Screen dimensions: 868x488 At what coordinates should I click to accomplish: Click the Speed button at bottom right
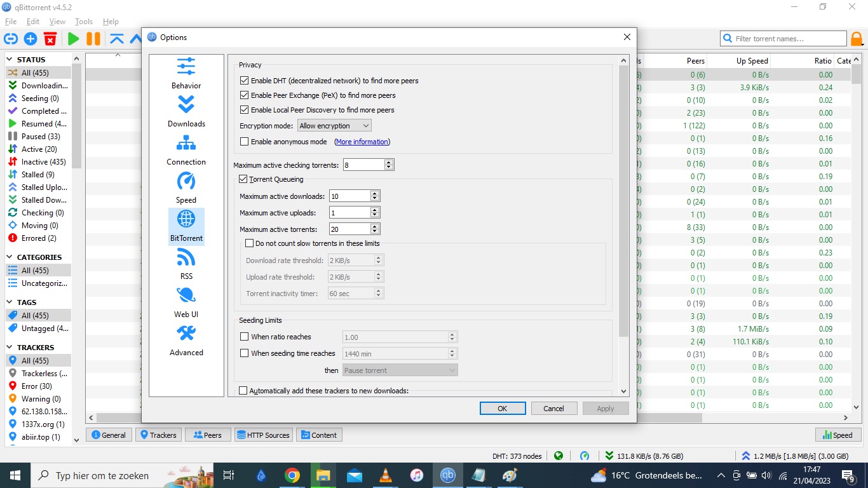(x=838, y=435)
